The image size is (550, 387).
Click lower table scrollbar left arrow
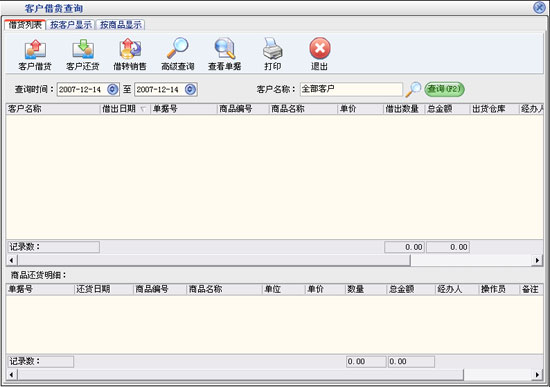click(12, 374)
